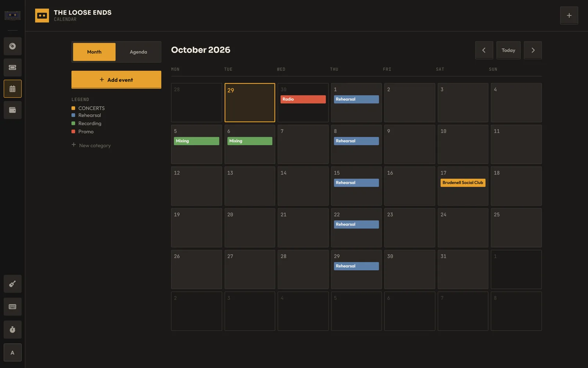
Task: Open the Rehearsal event on October 15
Action: pos(356,183)
